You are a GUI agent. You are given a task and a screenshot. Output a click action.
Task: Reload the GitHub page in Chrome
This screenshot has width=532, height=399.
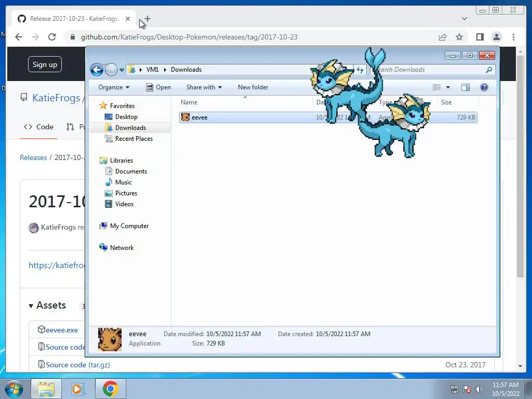pyautogui.click(x=52, y=37)
